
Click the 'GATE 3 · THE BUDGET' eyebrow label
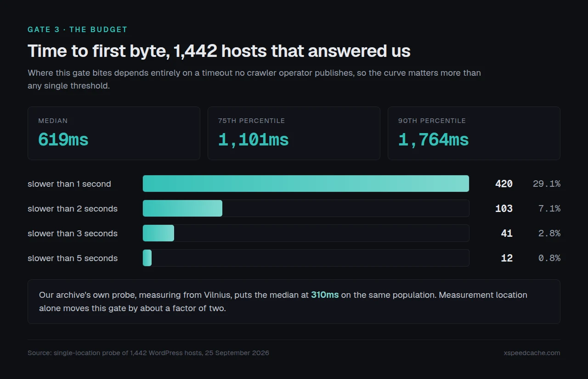coord(77,29)
